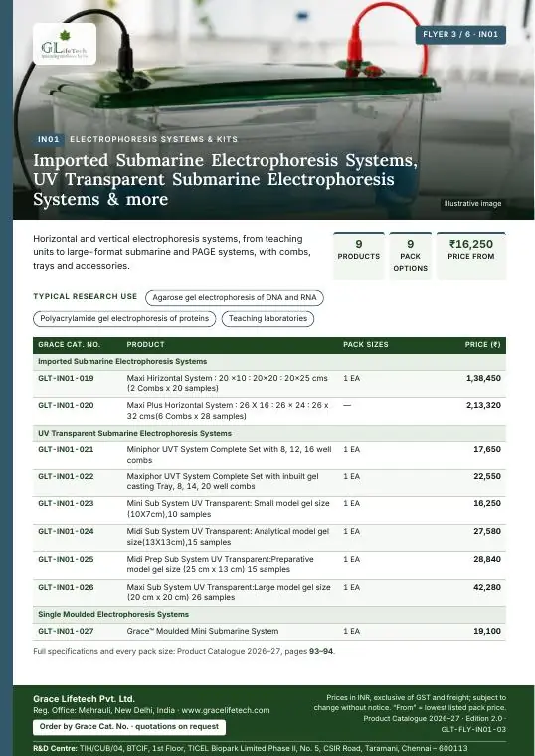Image resolution: width=535 pixels, height=756 pixels.
Task: Click 'Midi Prep Sub System UV Transparent' description
Action: [221, 565]
